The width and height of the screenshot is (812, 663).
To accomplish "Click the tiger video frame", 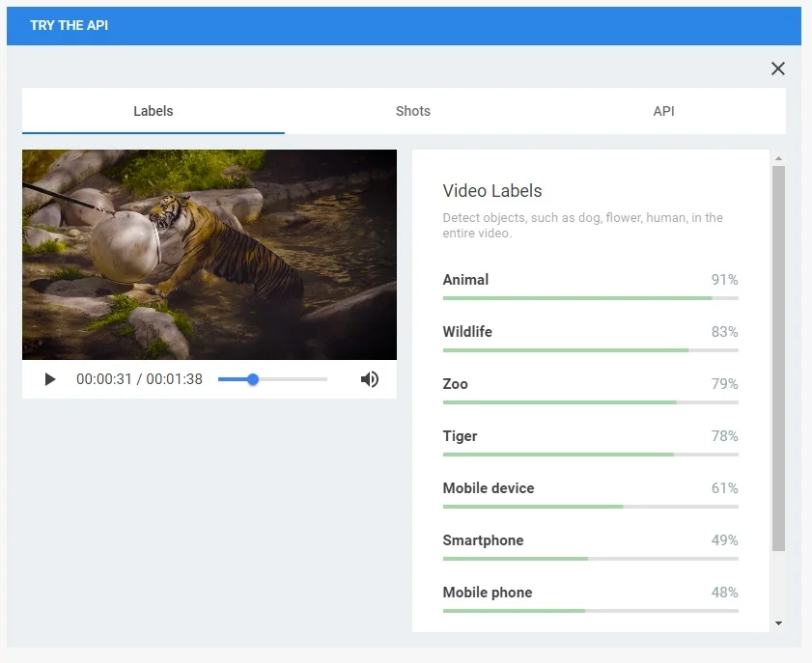I will tap(209, 254).
